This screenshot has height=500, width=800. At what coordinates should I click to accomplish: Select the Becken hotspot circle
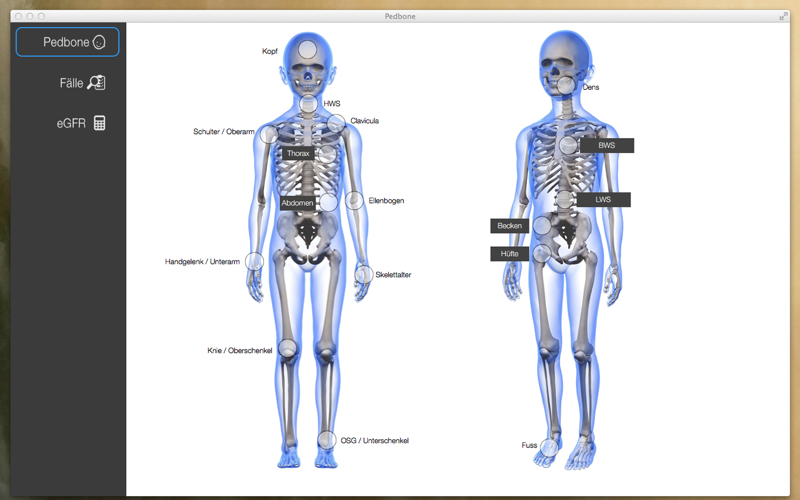[x=542, y=226]
